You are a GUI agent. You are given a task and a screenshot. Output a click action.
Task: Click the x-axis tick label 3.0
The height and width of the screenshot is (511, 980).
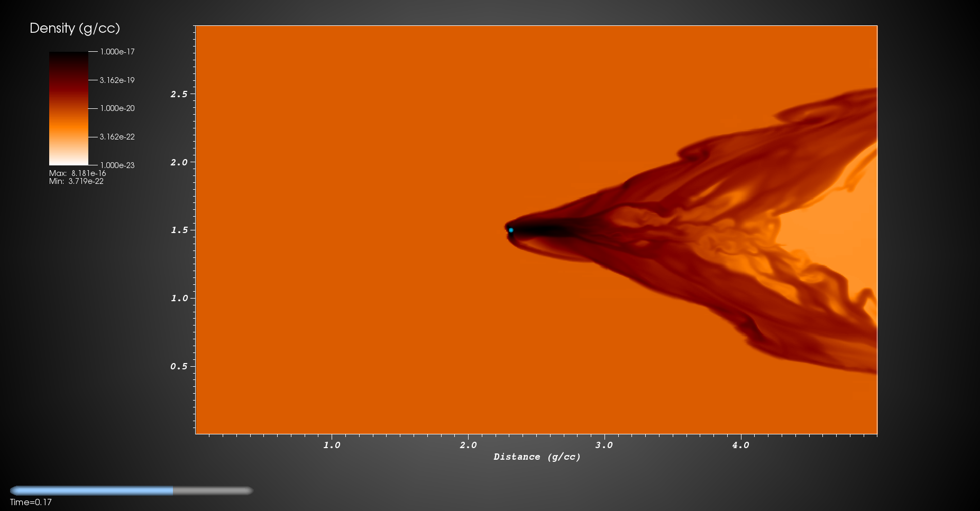(x=604, y=445)
